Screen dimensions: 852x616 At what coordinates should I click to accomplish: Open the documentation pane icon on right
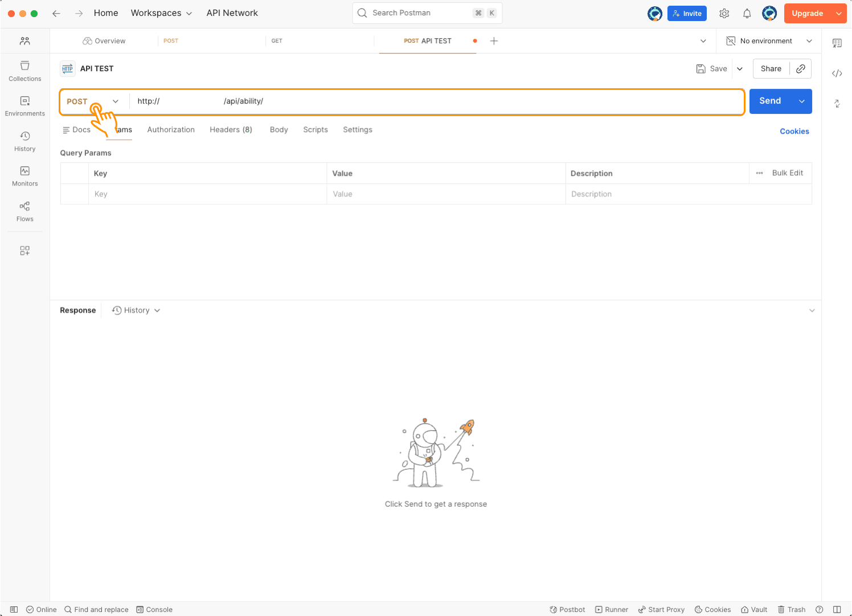(837, 43)
